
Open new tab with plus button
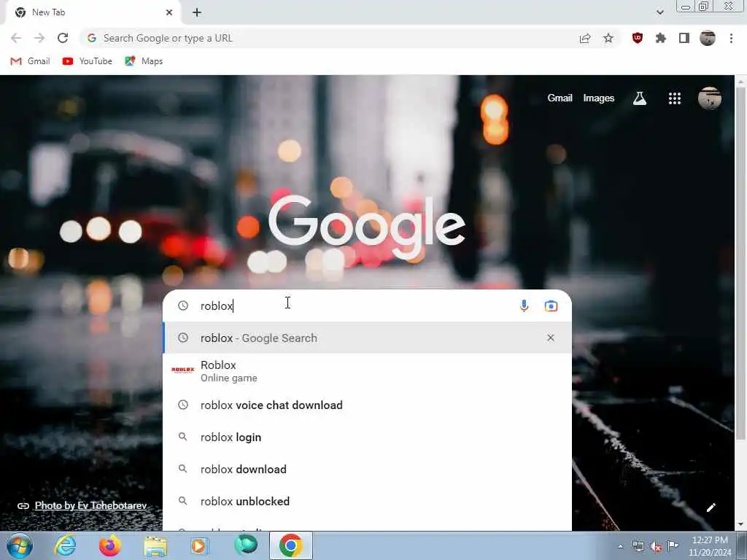(197, 12)
